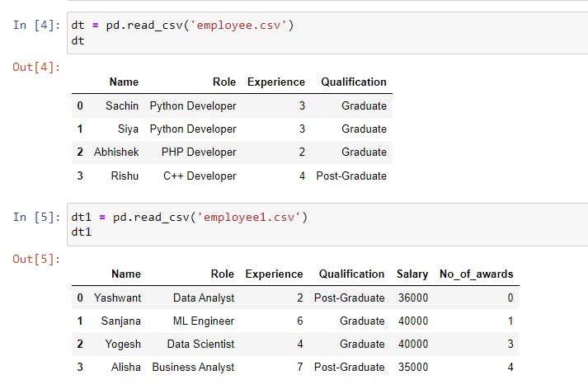Click the Business Analyst role cell
This screenshot has height=389, width=588.
click(193, 367)
